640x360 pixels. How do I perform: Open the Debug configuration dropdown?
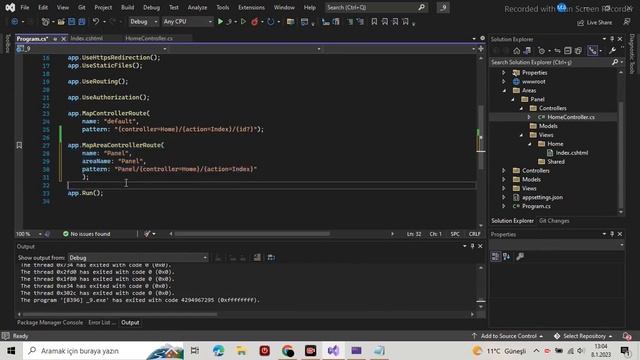click(x=143, y=22)
